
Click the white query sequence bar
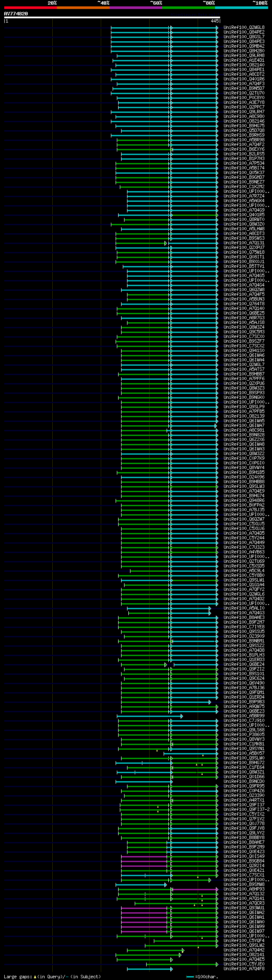pos(112,17)
